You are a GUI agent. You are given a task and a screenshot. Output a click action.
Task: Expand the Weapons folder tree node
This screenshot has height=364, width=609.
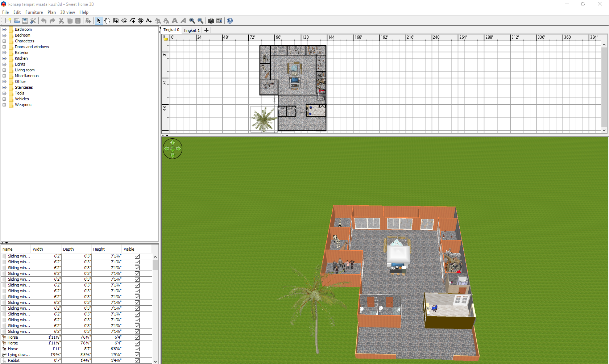pyautogui.click(x=4, y=105)
